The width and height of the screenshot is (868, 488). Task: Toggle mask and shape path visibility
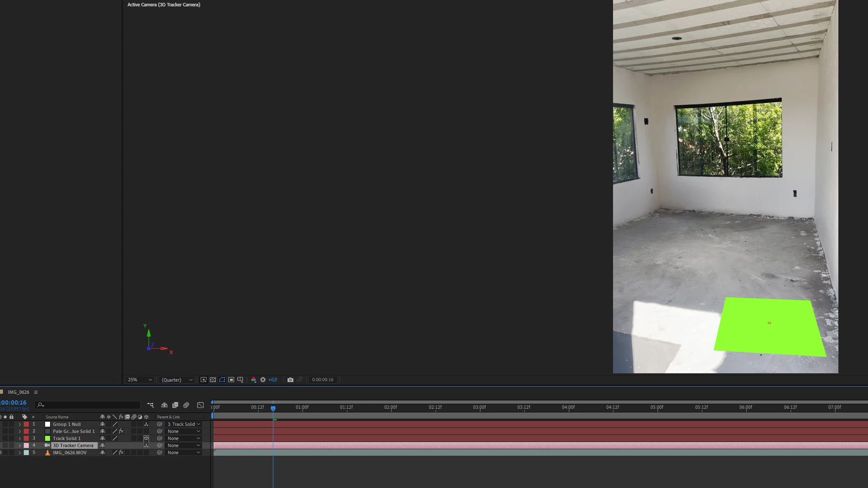[222, 380]
